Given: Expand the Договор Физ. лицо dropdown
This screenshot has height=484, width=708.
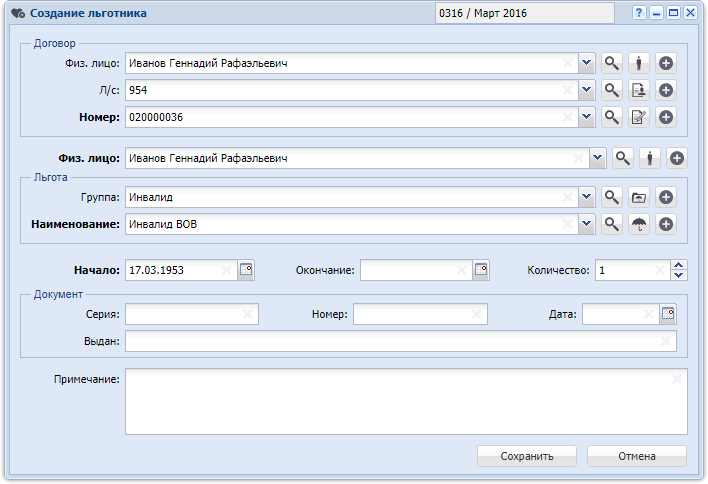Looking at the screenshot, I should click(x=587, y=63).
